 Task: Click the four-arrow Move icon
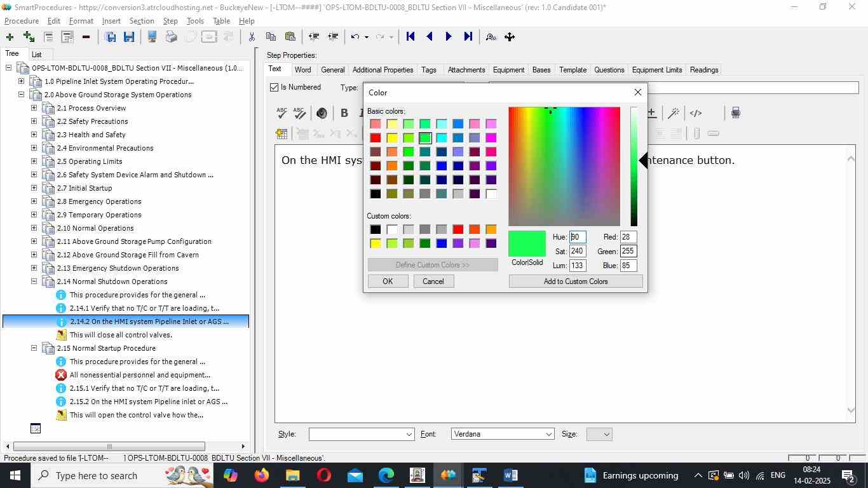pos(510,37)
